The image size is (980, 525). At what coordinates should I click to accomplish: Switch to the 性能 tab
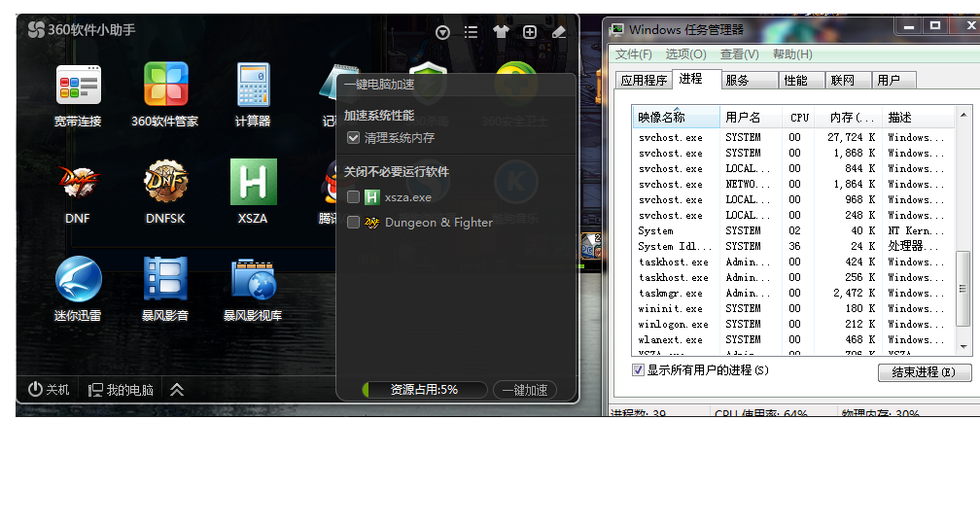pos(795,80)
